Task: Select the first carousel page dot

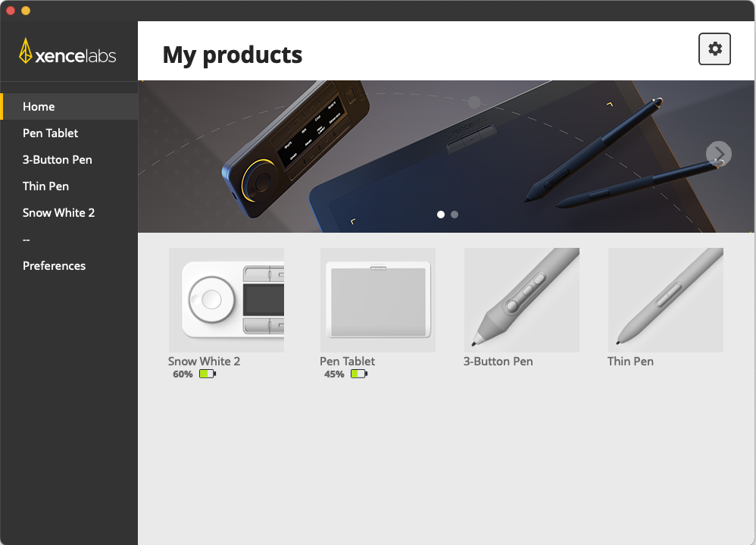Action: [x=441, y=215]
